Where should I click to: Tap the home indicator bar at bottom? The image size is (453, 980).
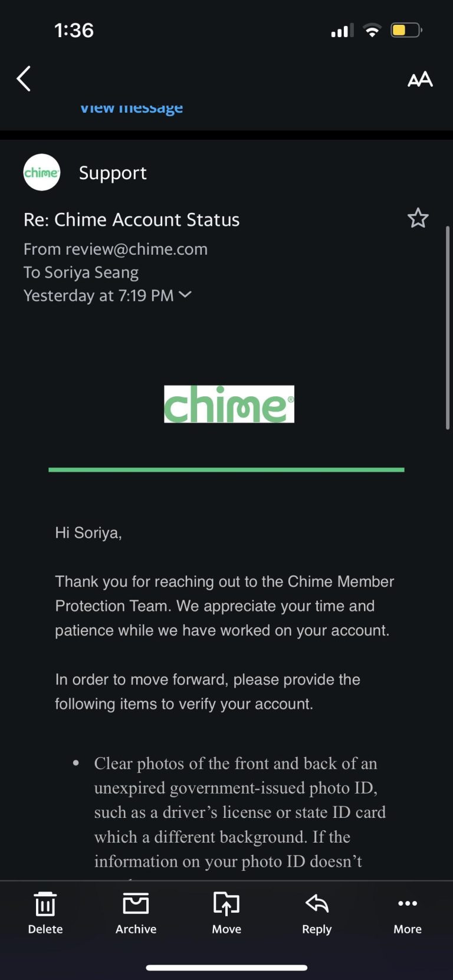[226, 967]
